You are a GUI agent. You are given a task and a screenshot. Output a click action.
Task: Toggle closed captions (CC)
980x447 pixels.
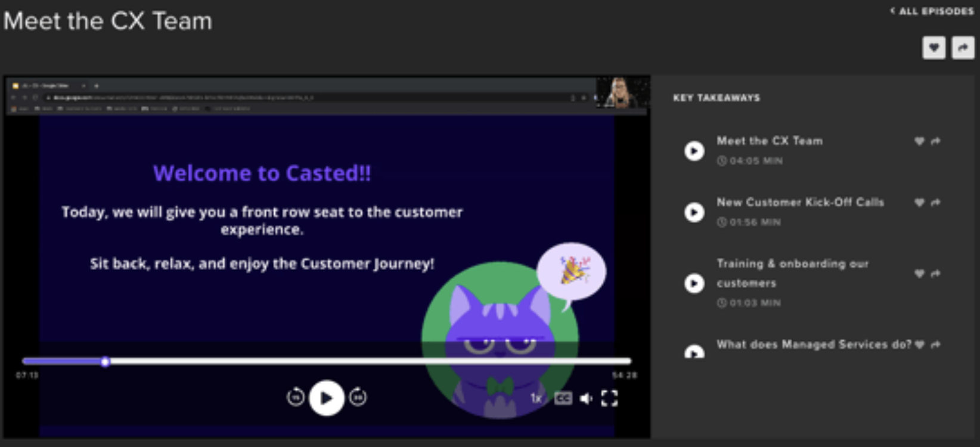click(x=563, y=398)
